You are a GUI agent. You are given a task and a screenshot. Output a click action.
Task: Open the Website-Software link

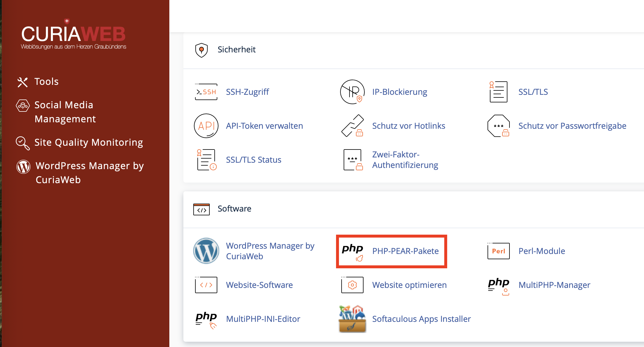click(x=259, y=285)
